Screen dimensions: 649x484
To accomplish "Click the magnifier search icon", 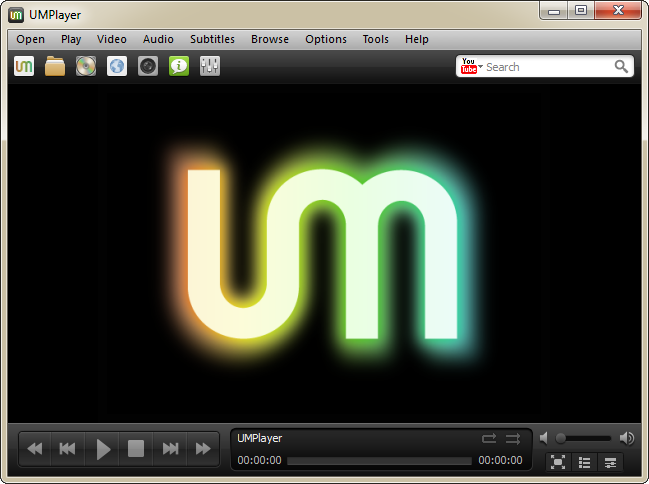I will point(621,67).
